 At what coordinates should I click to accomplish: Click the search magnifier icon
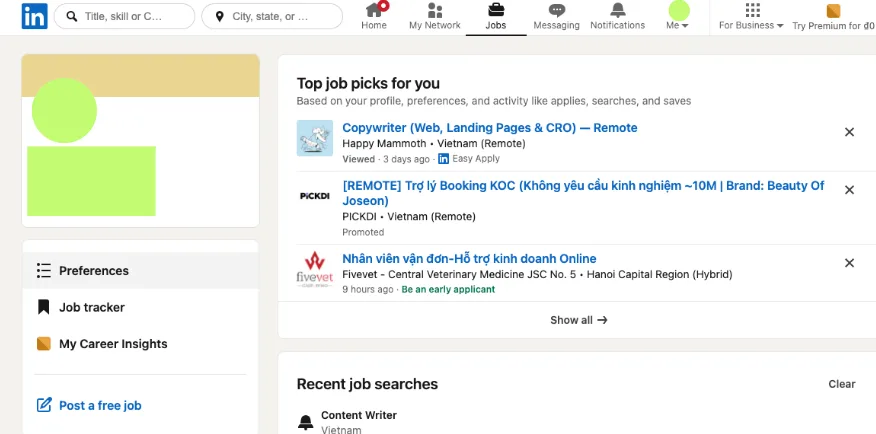tap(72, 16)
